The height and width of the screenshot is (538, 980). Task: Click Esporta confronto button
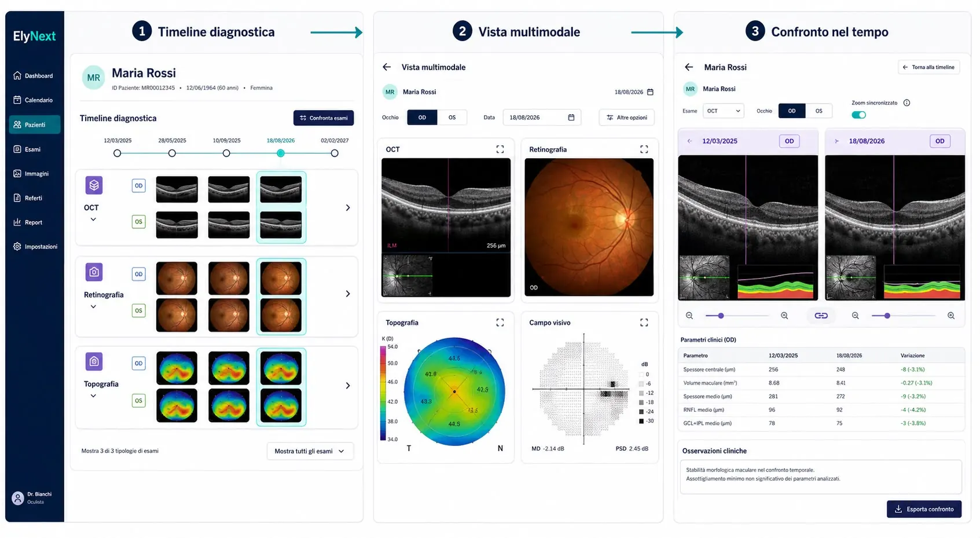click(x=924, y=509)
